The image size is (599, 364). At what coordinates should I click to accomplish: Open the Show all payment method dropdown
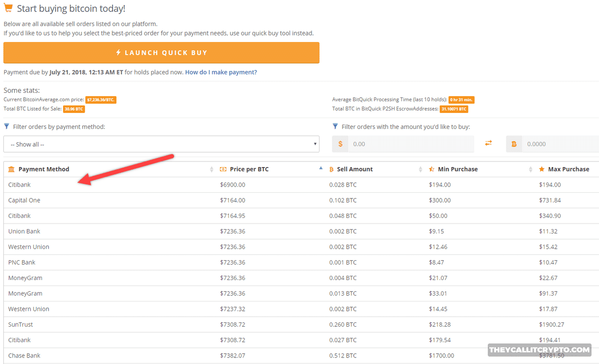161,144
